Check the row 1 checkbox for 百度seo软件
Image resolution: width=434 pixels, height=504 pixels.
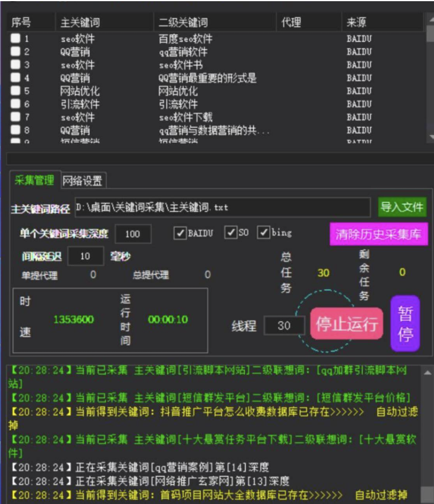pyautogui.click(x=15, y=39)
